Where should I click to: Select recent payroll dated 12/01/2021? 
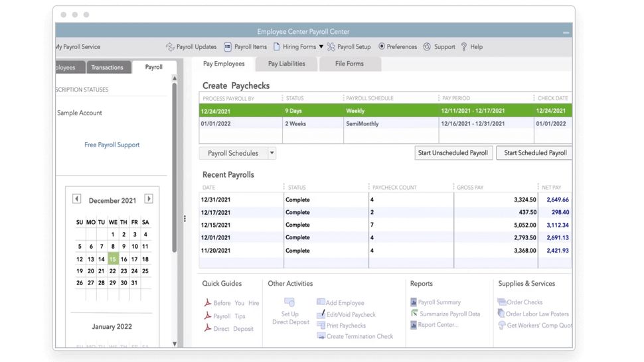pos(385,237)
